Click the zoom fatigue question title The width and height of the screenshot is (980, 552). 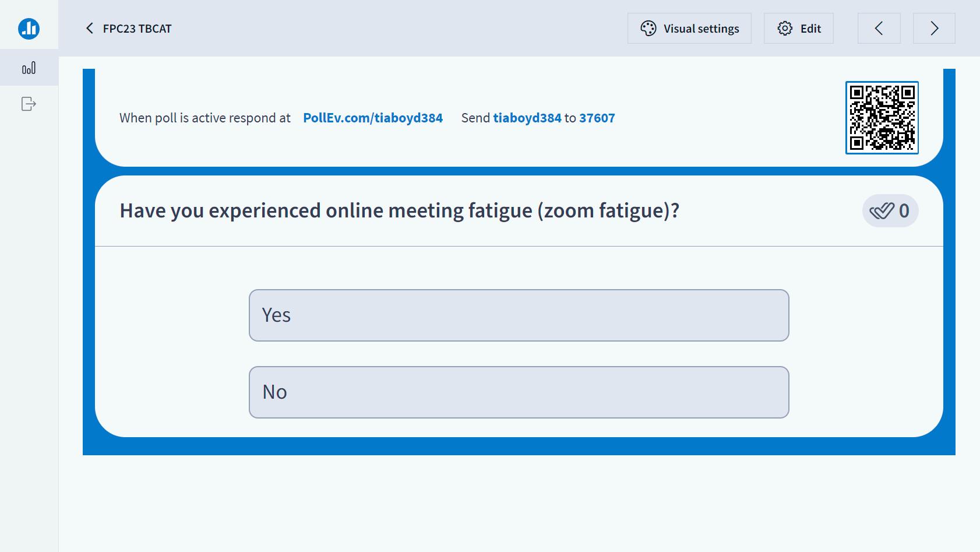399,210
